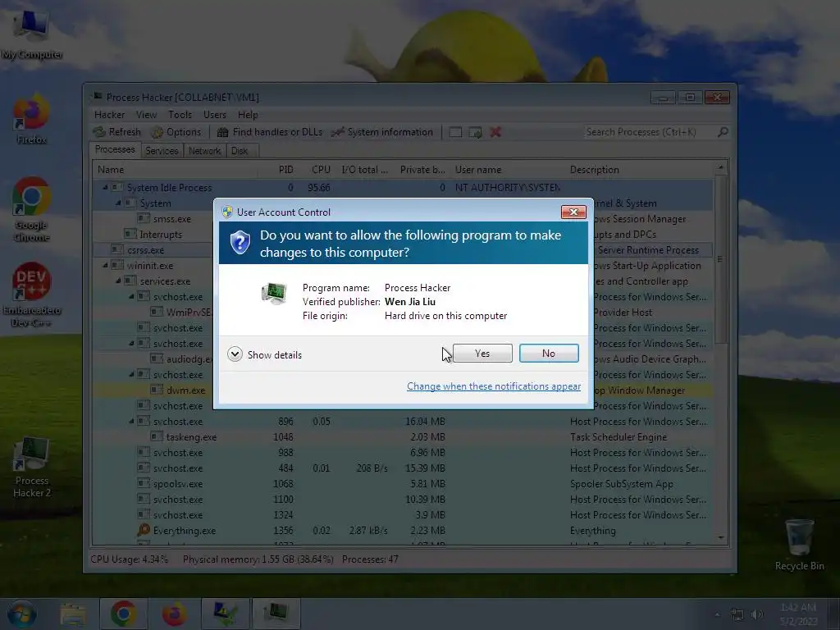840x630 pixels.
Task: Open Process Hacker 2 desktop shortcut
Action: point(32,467)
